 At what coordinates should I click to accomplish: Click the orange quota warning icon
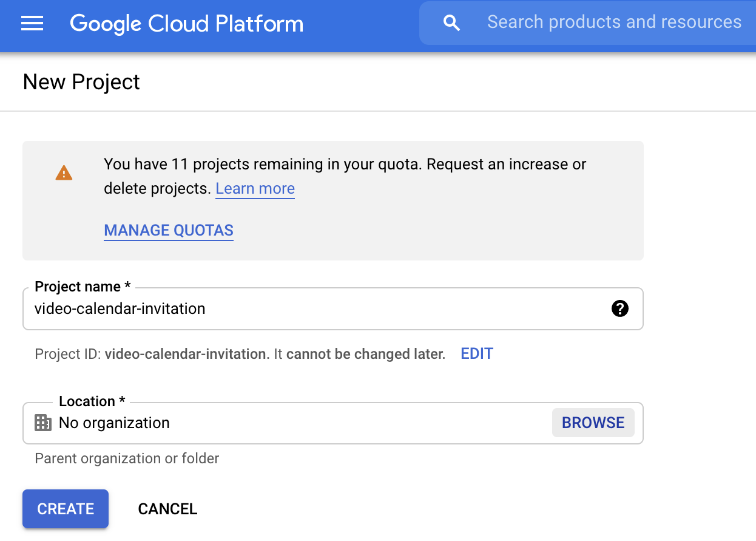[x=64, y=173]
